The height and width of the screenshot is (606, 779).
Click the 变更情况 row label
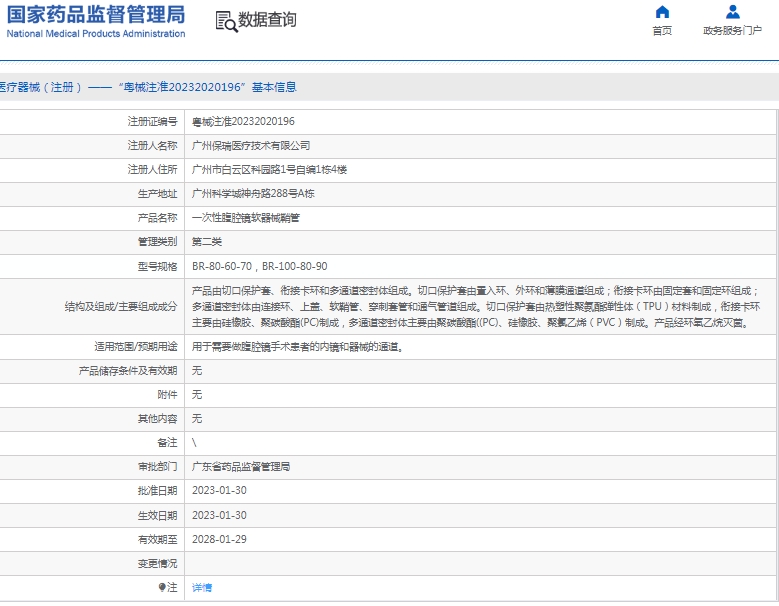click(157, 563)
